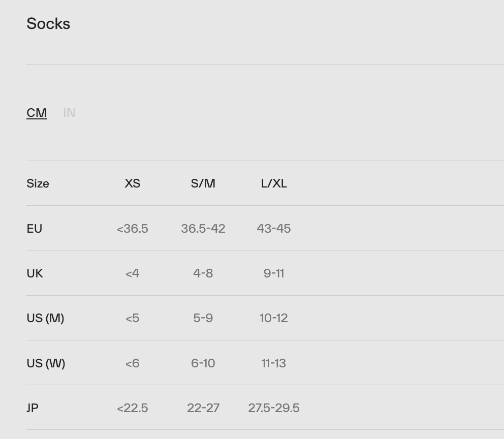Click the UK size range 4-8

click(x=203, y=273)
